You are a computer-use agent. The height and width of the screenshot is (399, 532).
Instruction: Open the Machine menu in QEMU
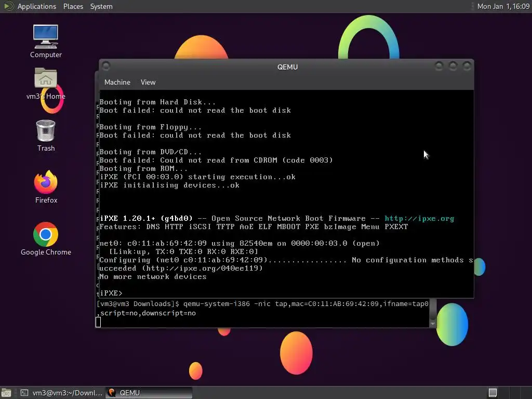[117, 82]
